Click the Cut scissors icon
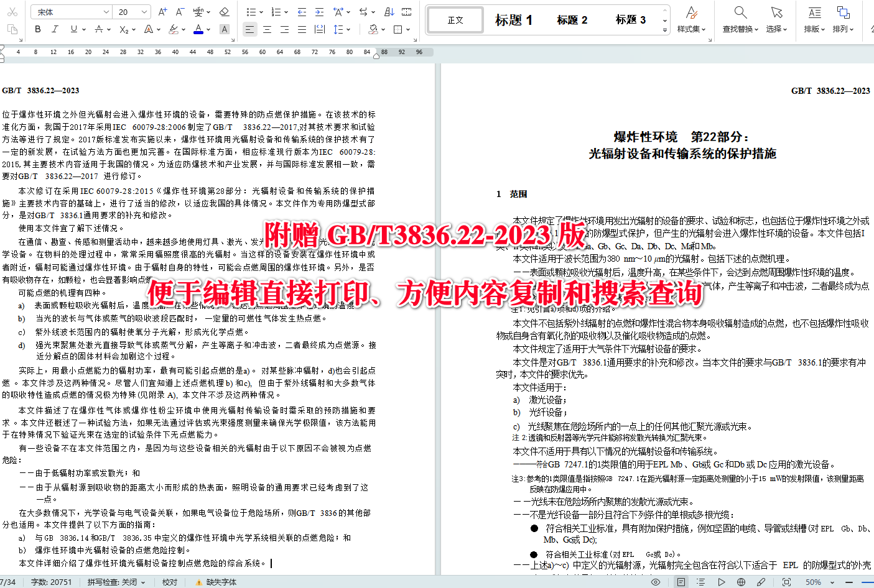The image size is (874, 588). (12, 12)
